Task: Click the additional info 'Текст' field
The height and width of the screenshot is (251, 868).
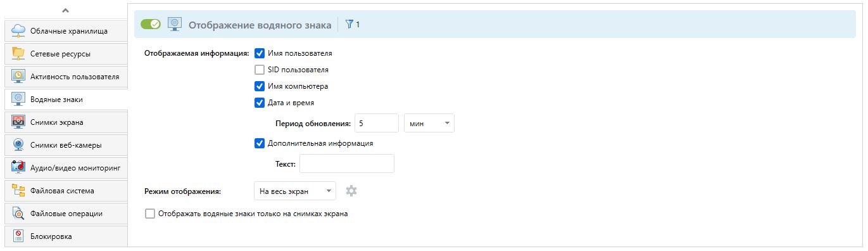Action: tap(347, 164)
